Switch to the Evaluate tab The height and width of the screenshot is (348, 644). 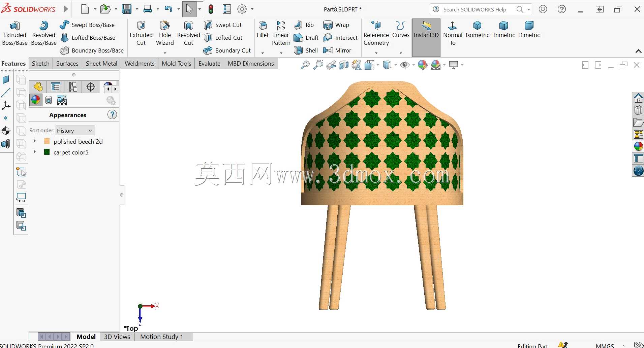click(209, 64)
